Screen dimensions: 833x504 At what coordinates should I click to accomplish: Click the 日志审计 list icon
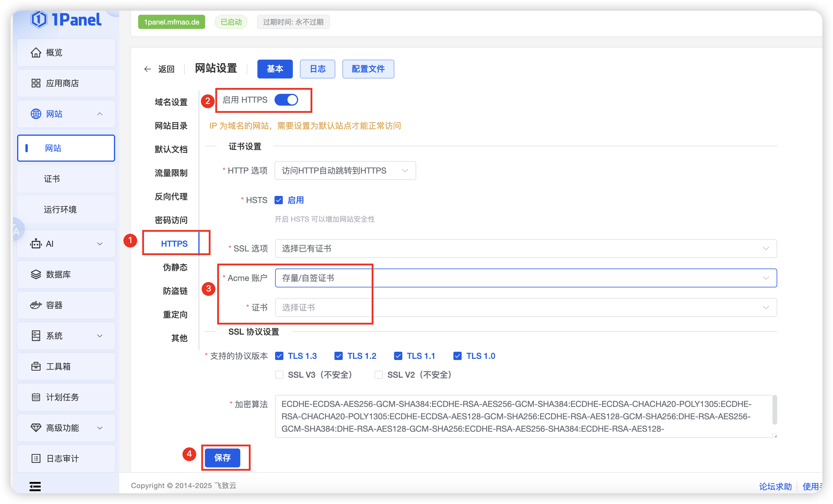coord(36,458)
